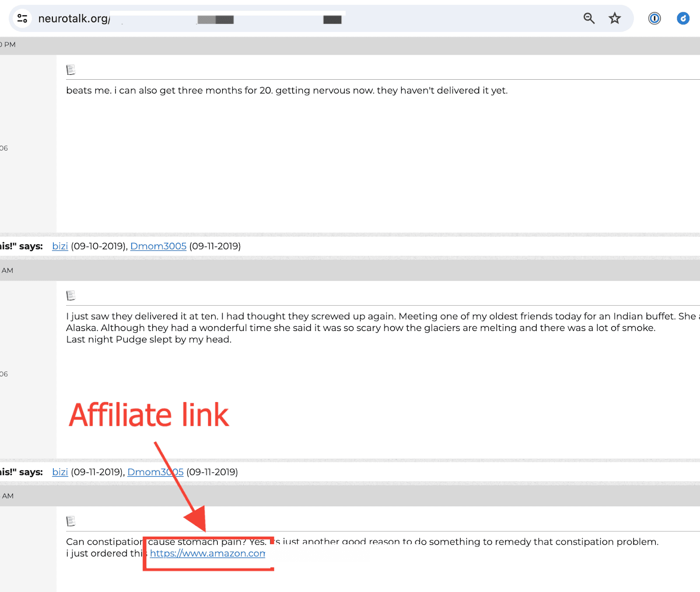Open Dmom3005 profile after bizi (09-10-2019)

158,246
